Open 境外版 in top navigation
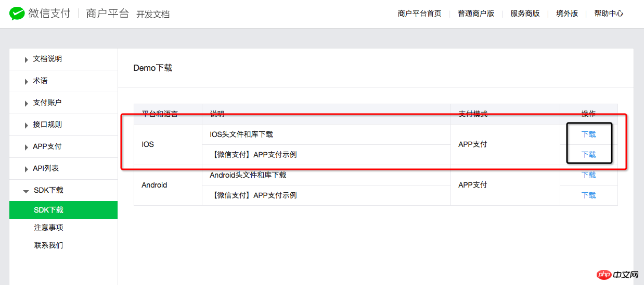This screenshot has width=644, height=285. tap(567, 14)
